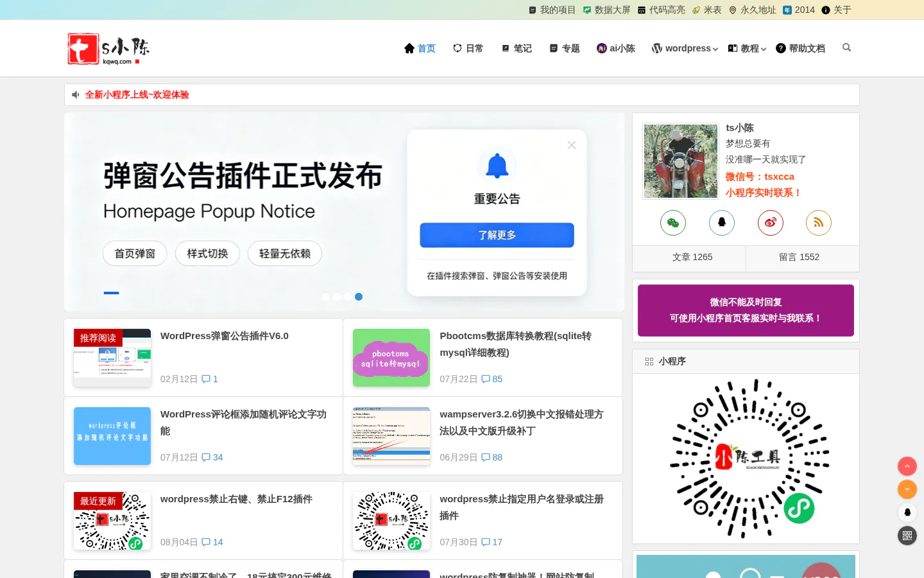Click the purple 微信不能及时回复 banner
This screenshot has height=578, width=924.
(746, 310)
